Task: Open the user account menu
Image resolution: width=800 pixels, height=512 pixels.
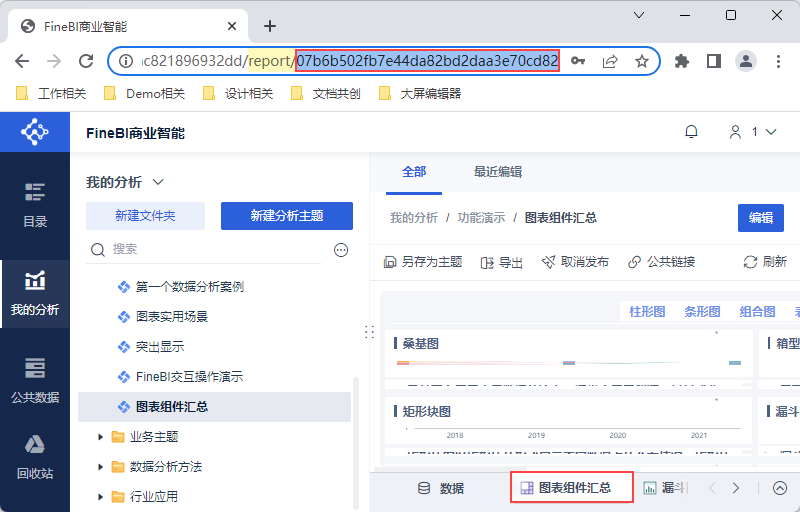Action: (753, 132)
